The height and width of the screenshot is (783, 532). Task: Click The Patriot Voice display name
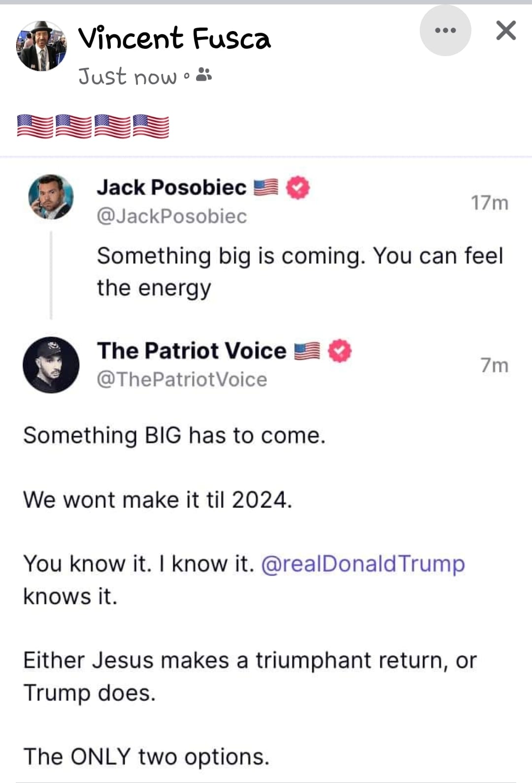click(192, 350)
